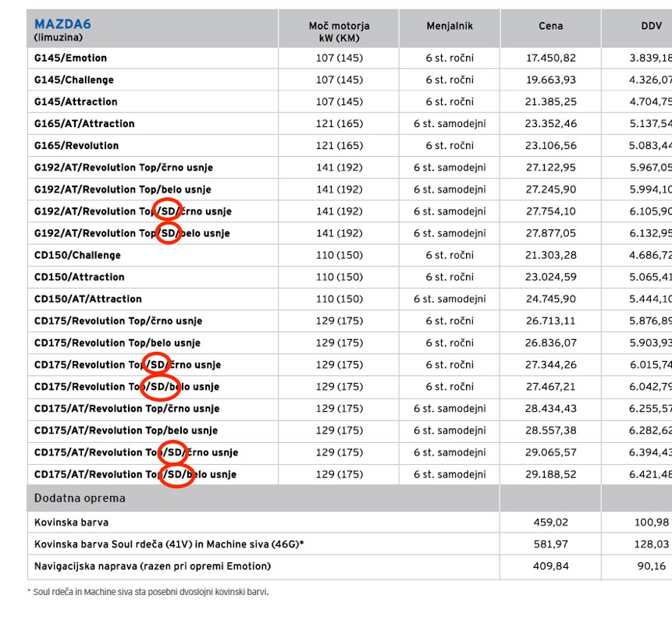Click the DDV amount 90,16
This screenshot has width=672, height=620.
click(x=652, y=566)
